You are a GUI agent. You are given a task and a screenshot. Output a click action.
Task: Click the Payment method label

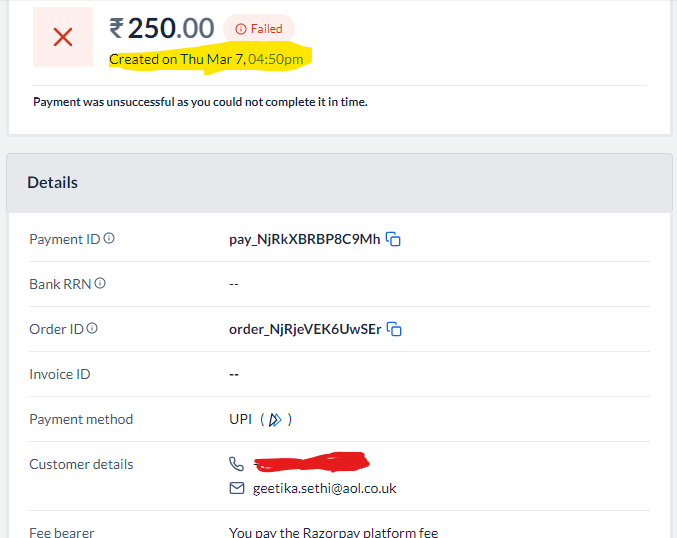(81, 419)
